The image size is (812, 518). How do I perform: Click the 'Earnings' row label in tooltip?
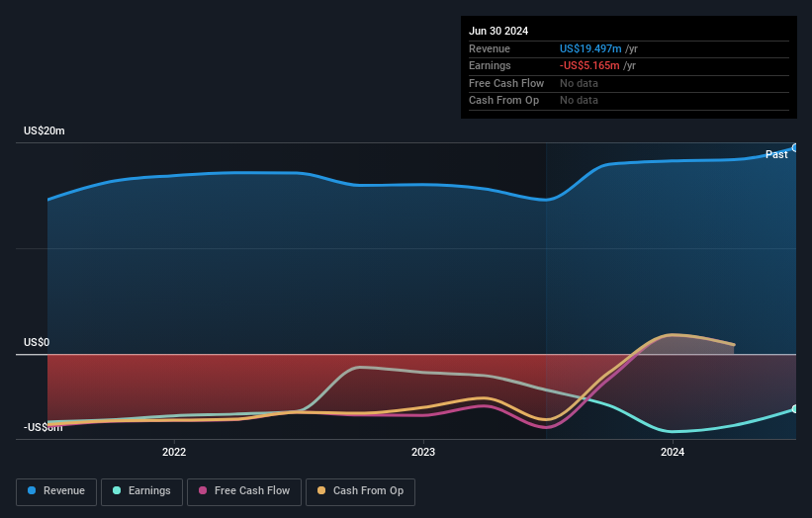pos(490,65)
